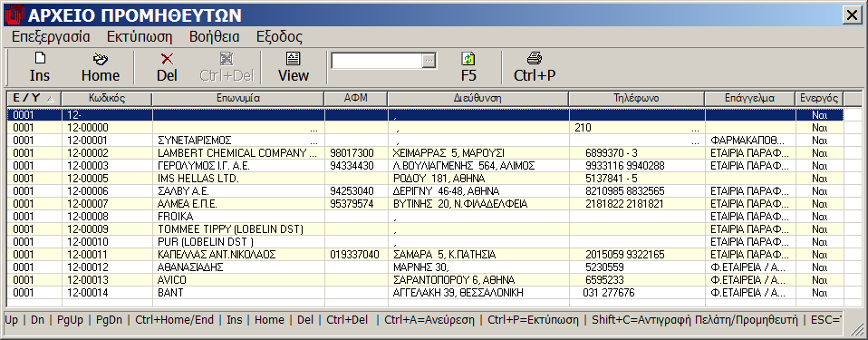The image size is (868, 340).
Task: Click the ΑΦΜ value 94334430
Action: (x=352, y=166)
